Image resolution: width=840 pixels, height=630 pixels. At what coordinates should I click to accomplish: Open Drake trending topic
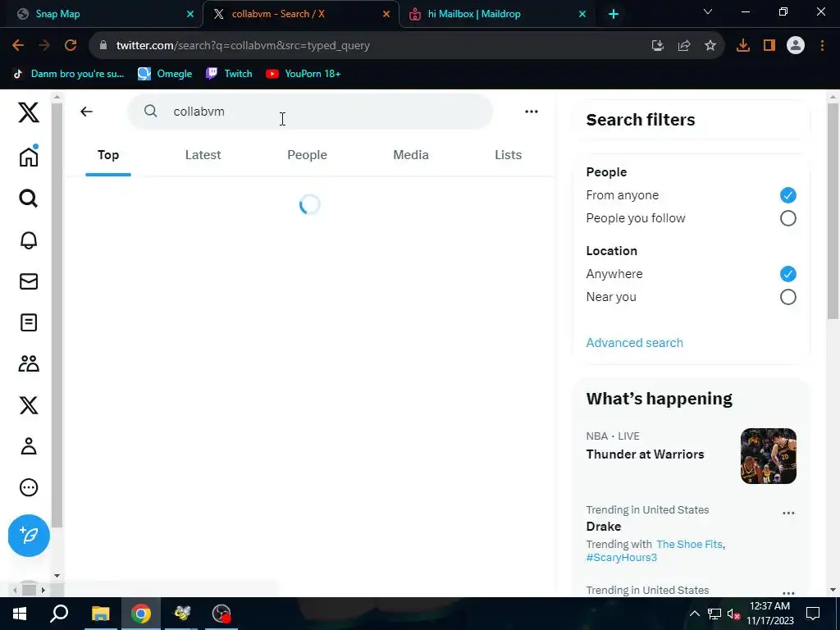click(x=603, y=526)
